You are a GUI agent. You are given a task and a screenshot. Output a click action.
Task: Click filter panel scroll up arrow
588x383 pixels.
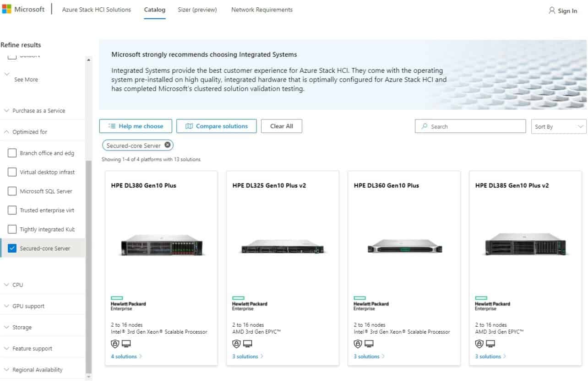[x=89, y=60]
